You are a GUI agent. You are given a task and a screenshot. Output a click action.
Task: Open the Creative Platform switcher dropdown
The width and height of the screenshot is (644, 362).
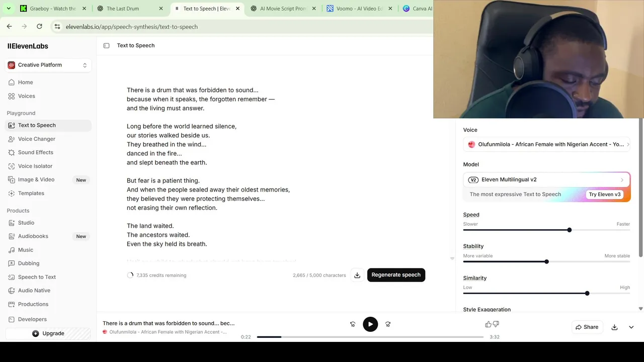coord(48,65)
